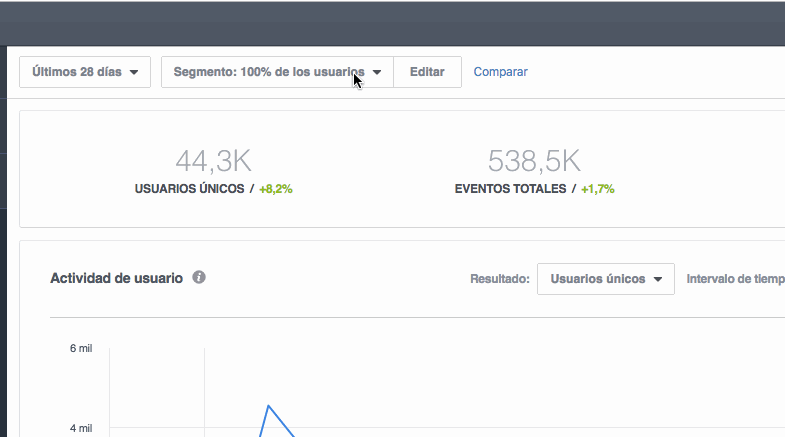
Task: Click the +1,7% growth value
Action: coord(597,189)
